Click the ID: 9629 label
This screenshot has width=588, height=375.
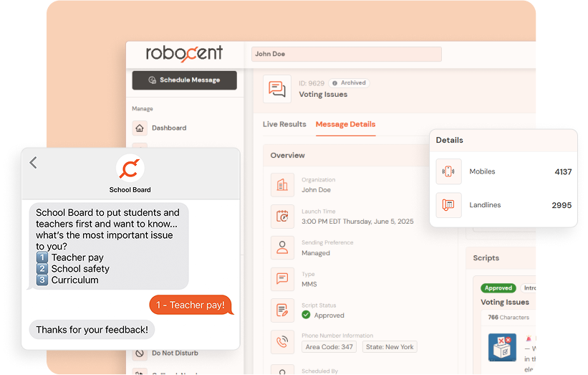[312, 83]
